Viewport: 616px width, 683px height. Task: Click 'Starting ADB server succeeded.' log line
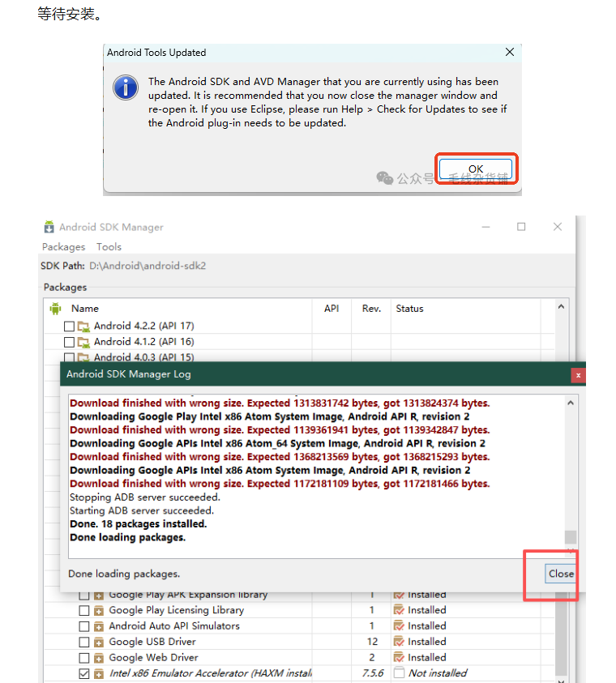(x=142, y=510)
